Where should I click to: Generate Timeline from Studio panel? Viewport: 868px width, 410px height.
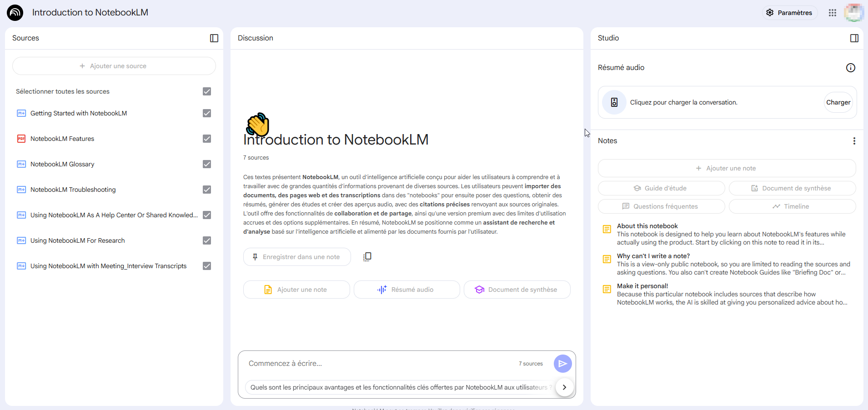point(793,206)
